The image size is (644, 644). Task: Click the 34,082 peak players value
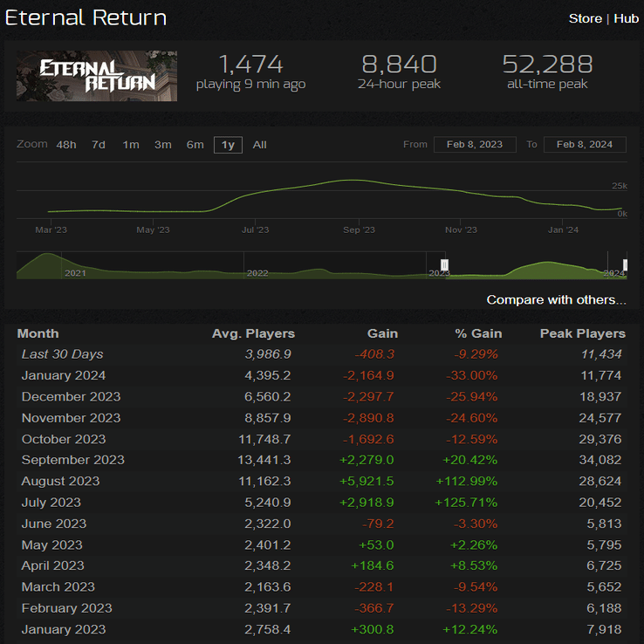click(600, 460)
